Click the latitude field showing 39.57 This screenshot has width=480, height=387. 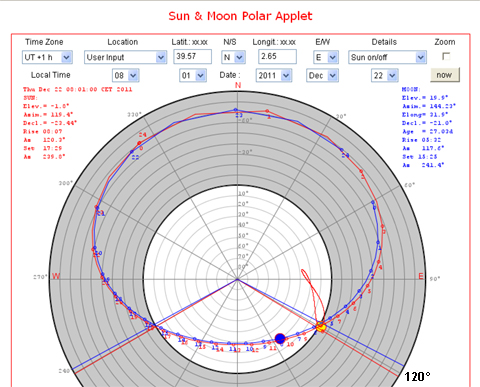(192, 56)
